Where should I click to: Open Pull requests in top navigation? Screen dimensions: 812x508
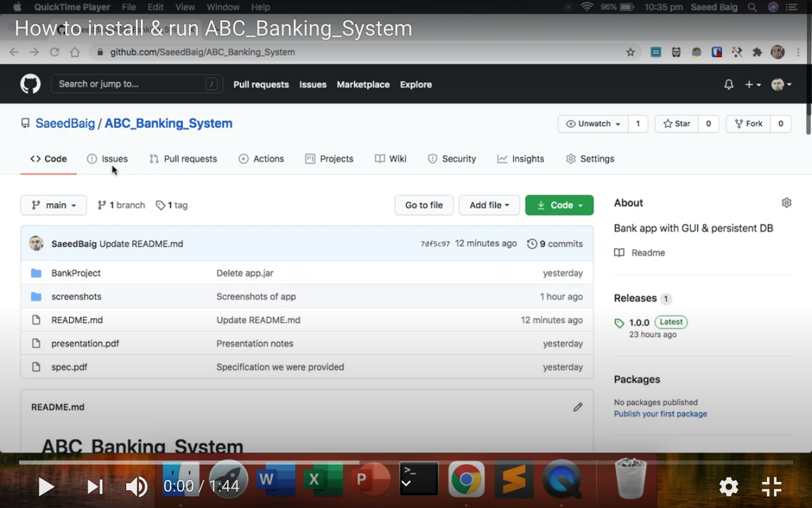coord(261,84)
